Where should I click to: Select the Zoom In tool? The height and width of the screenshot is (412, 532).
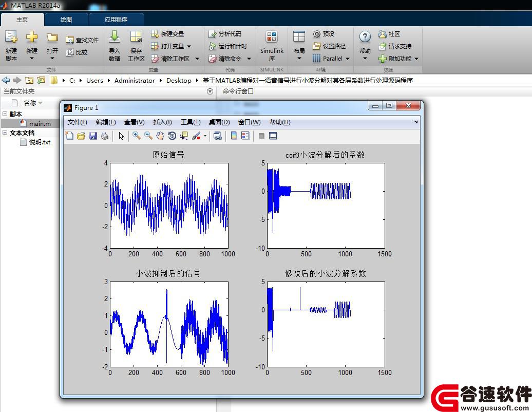point(137,136)
